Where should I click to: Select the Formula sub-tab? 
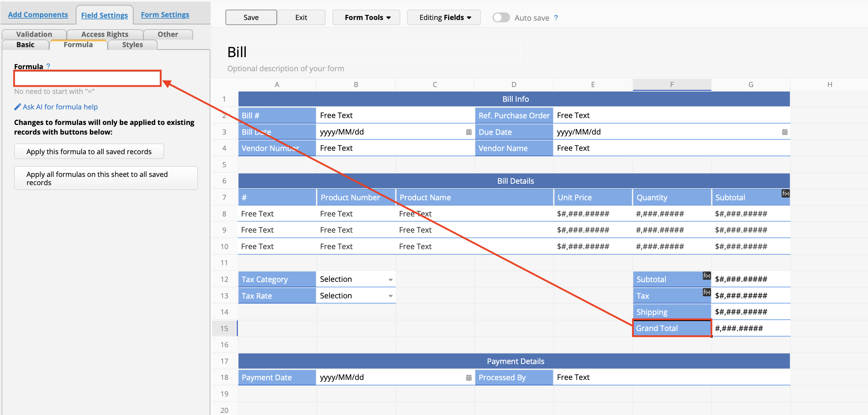[x=78, y=44]
